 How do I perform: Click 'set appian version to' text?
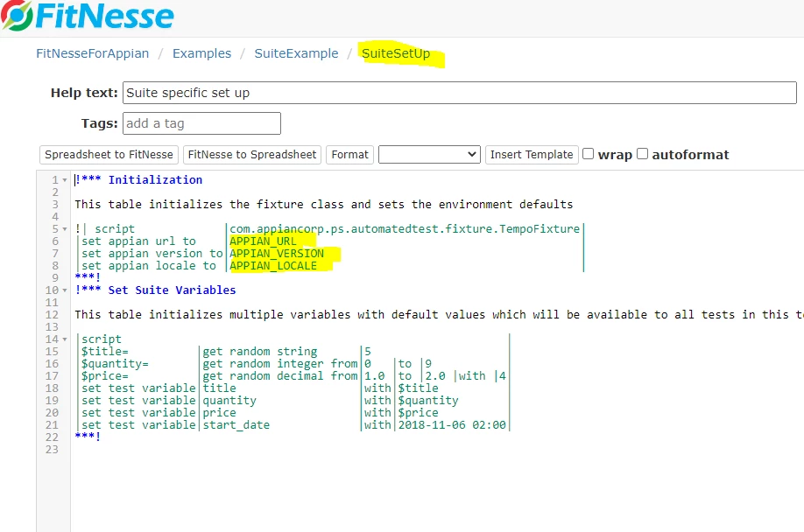click(152, 254)
